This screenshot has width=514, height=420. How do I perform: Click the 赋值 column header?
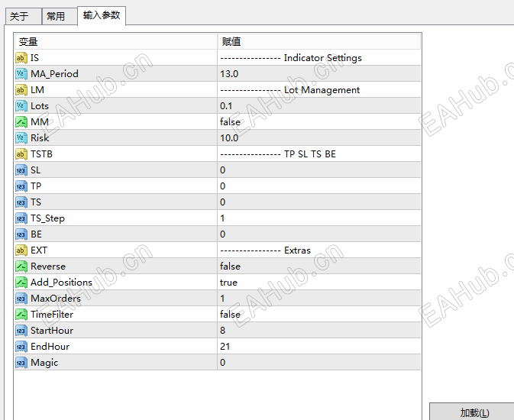click(x=319, y=42)
